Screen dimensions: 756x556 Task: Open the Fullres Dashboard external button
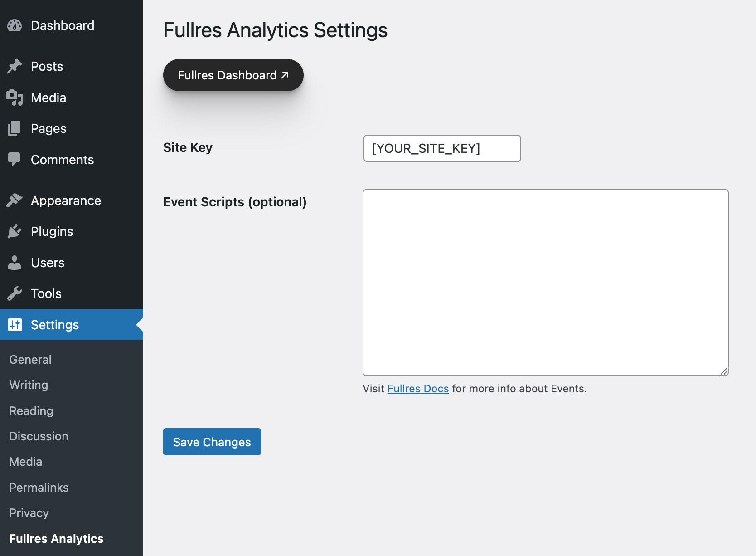click(x=233, y=75)
